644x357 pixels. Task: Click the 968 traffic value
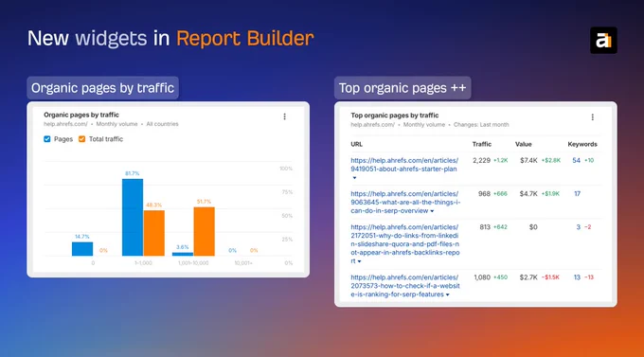(484, 194)
